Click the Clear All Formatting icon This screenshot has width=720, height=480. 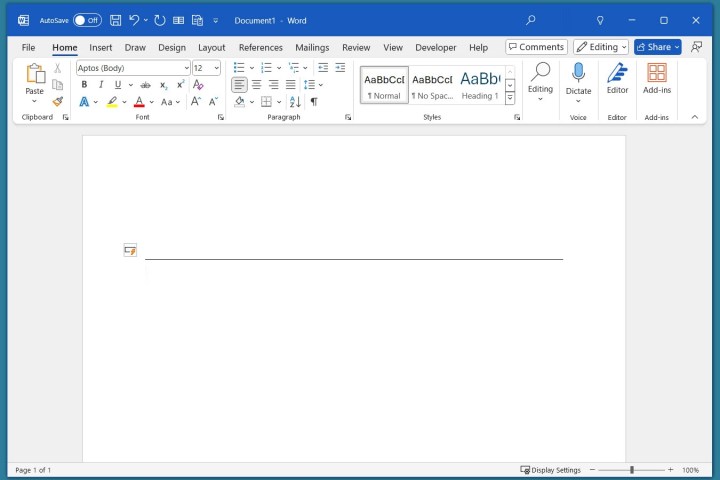198,85
